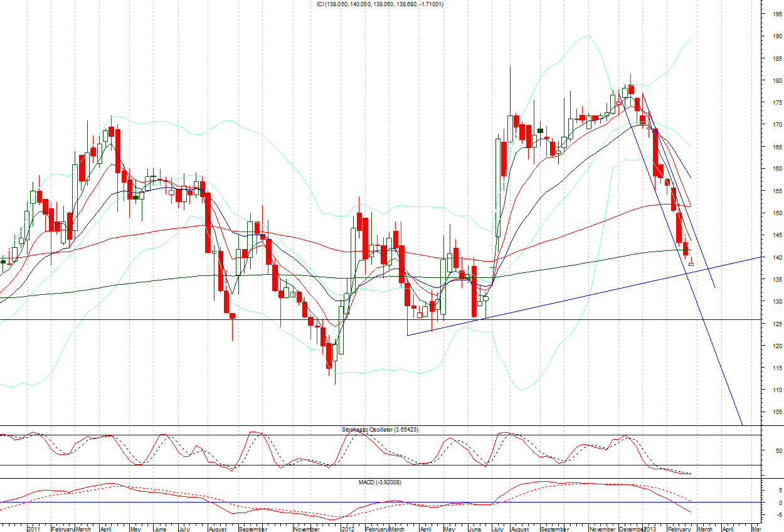Click the -5 level on MACD axis

tap(776, 515)
